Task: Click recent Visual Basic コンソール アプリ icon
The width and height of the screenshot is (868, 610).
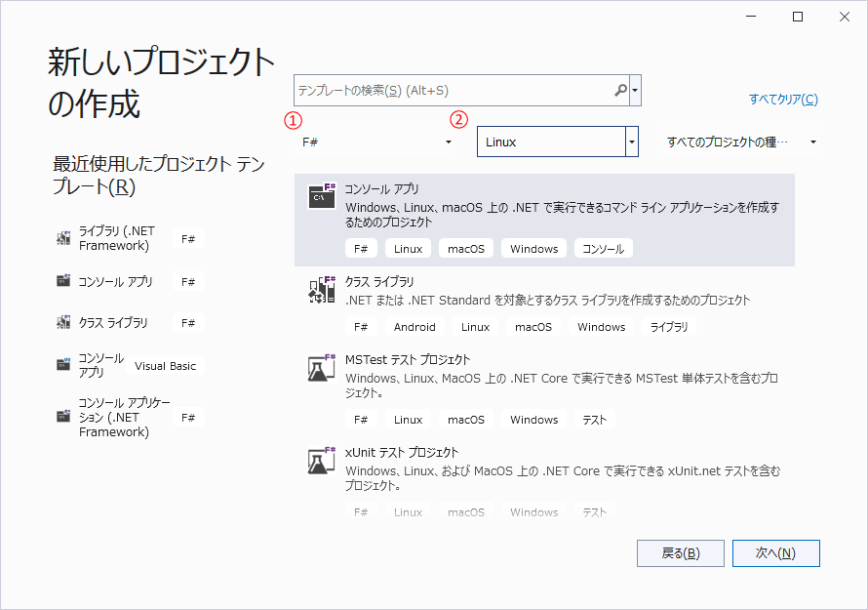Action: 64,366
